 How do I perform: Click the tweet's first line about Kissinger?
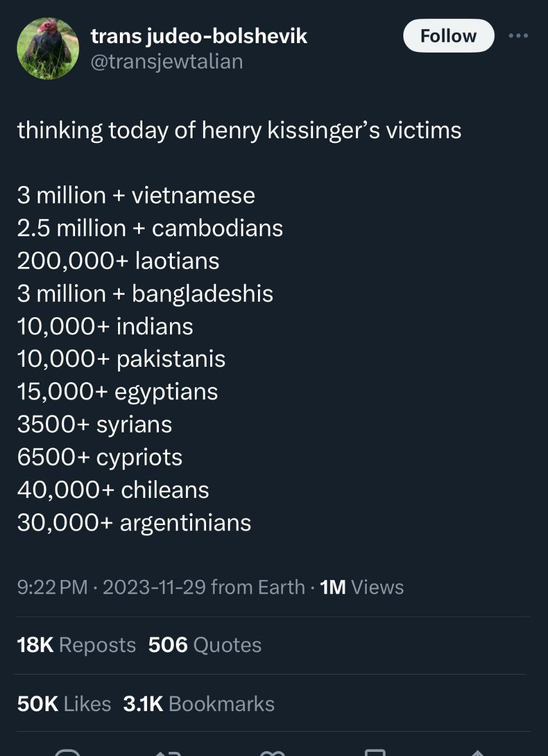(239, 130)
